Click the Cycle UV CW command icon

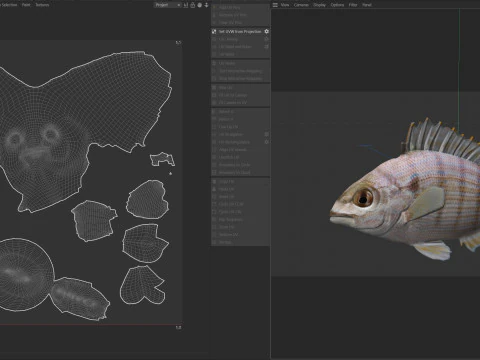click(x=214, y=212)
